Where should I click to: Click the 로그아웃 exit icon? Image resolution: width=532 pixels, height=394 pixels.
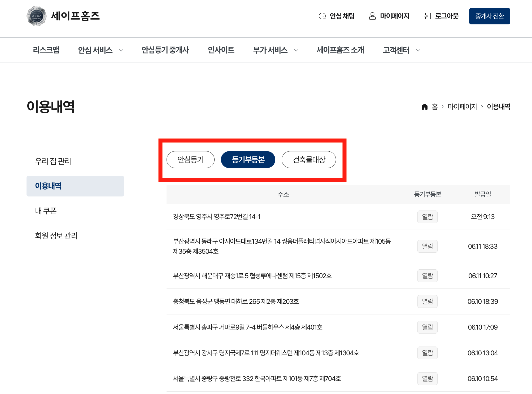[x=428, y=16]
